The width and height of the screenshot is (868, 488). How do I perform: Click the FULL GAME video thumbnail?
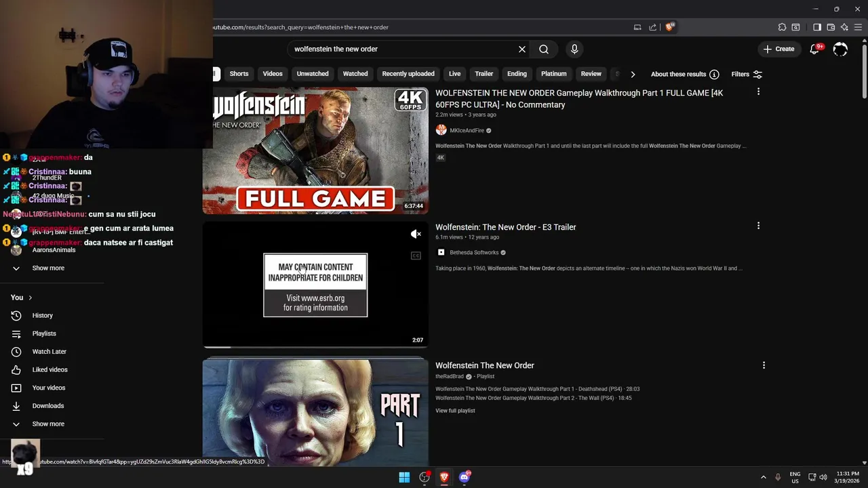(x=315, y=150)
